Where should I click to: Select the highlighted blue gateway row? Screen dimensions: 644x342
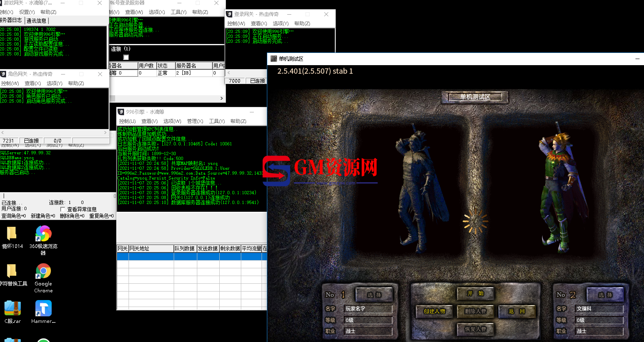[192, 256]
